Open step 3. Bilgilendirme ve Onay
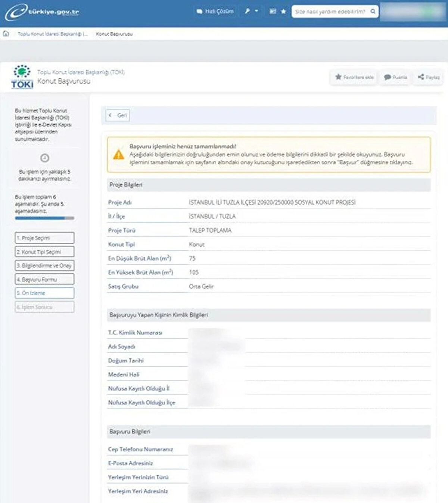 [44, 266]
